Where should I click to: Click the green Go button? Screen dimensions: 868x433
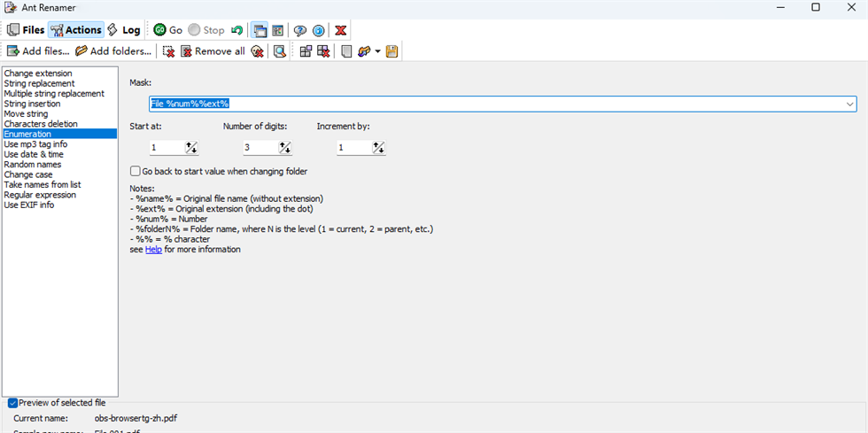click(x=167, y=30)
